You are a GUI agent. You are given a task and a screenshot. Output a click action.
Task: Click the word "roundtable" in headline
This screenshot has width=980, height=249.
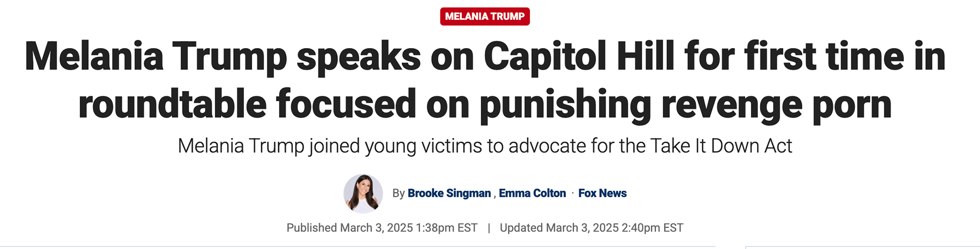(x=172, y=104)
